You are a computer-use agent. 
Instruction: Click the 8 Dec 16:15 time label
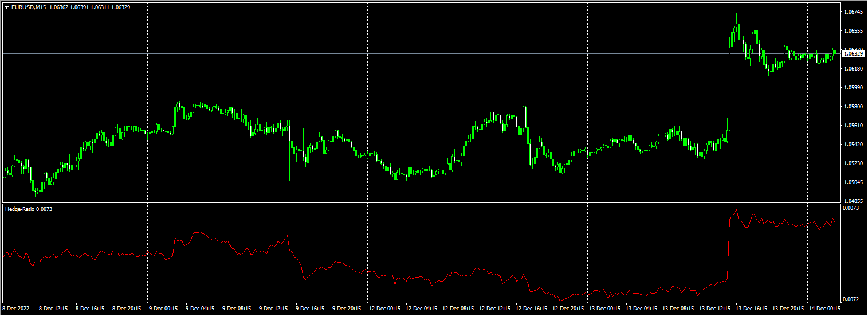tap(90, 308)
